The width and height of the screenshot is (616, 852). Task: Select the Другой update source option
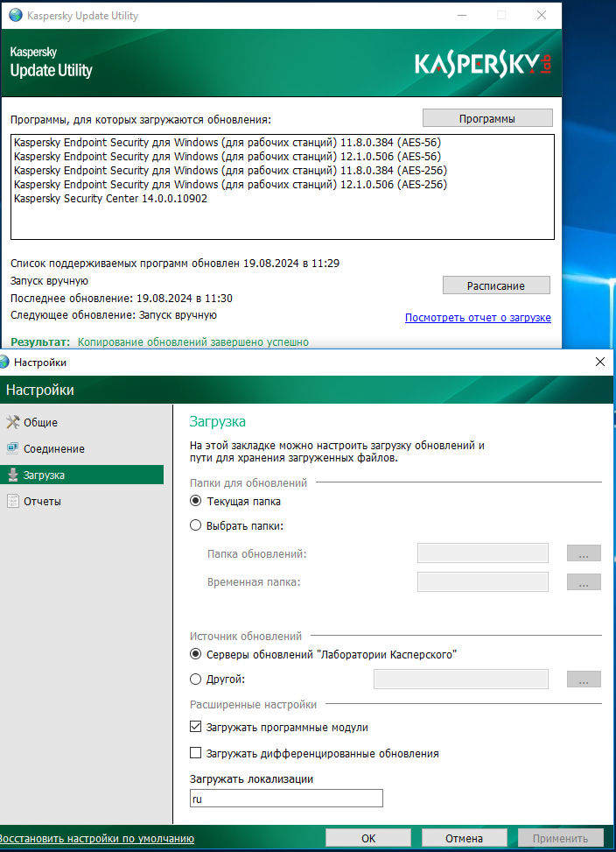coord(195,679)
